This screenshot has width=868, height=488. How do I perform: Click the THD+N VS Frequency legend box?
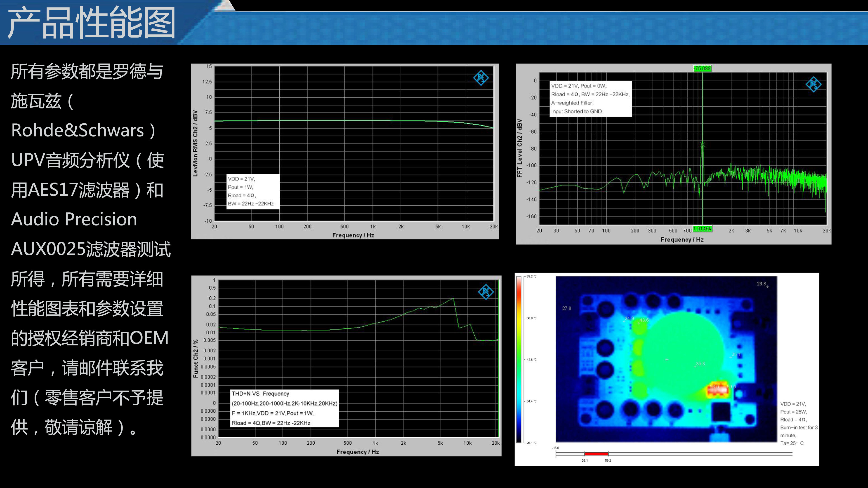pyautogui.click(x=284, y=408)
